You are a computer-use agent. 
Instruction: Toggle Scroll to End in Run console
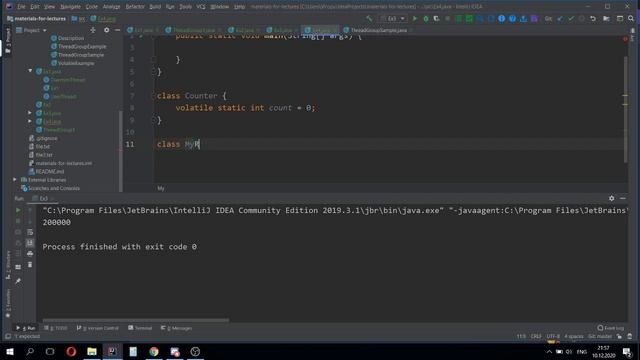(x=30, y=243)
